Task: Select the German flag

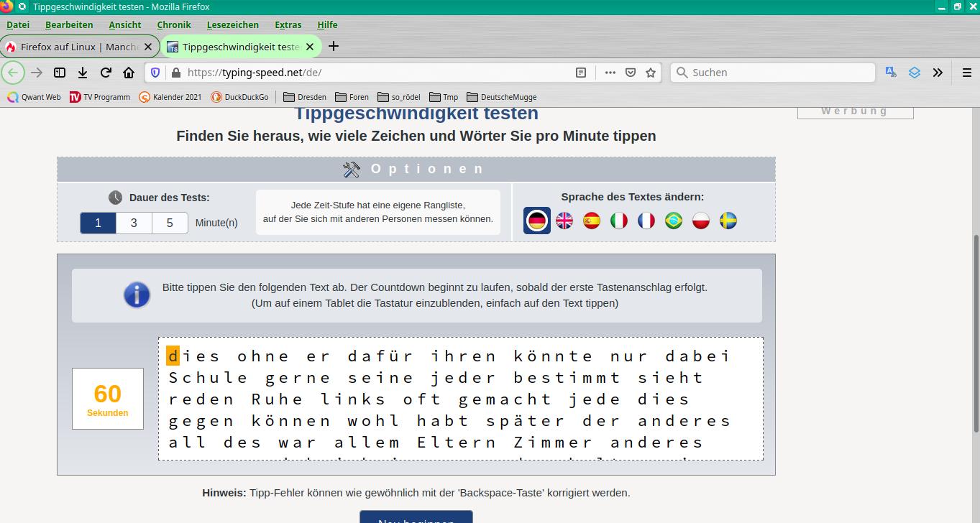Action: click(x=537, y=221)
